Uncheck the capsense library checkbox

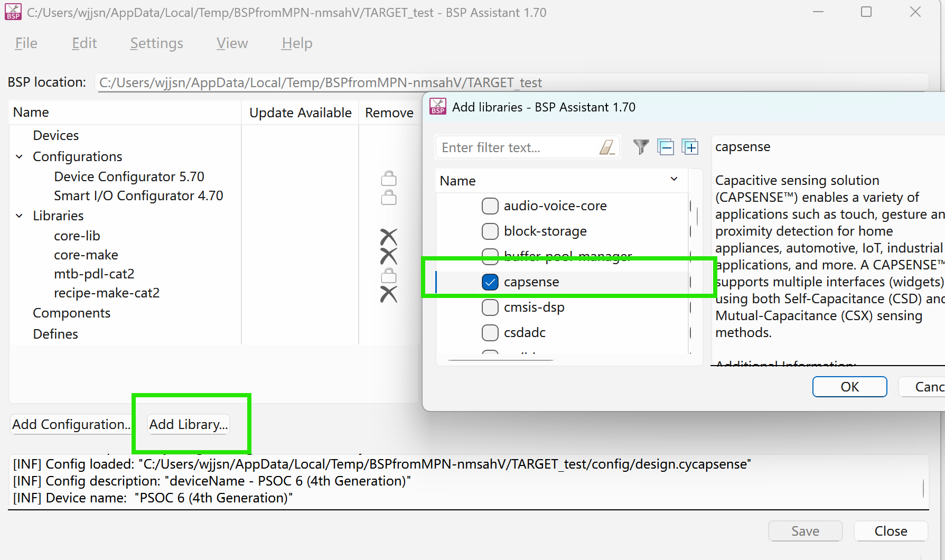point(490,282)
